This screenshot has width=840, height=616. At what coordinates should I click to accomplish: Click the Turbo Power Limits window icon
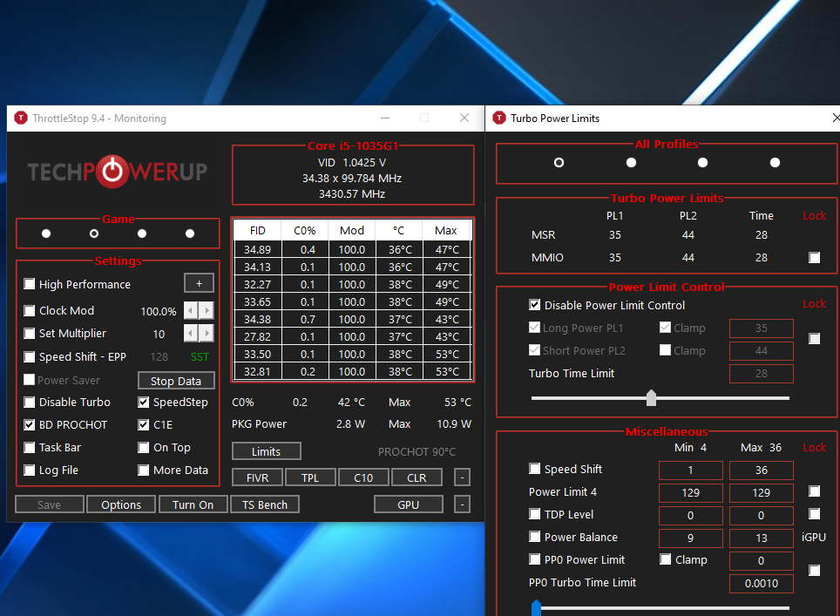[x=499, y=118]
